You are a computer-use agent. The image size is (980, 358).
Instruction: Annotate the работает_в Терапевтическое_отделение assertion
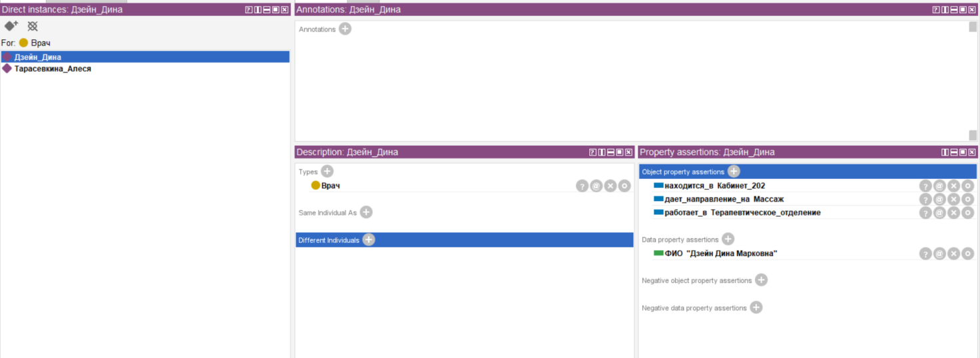coord(939,213)
